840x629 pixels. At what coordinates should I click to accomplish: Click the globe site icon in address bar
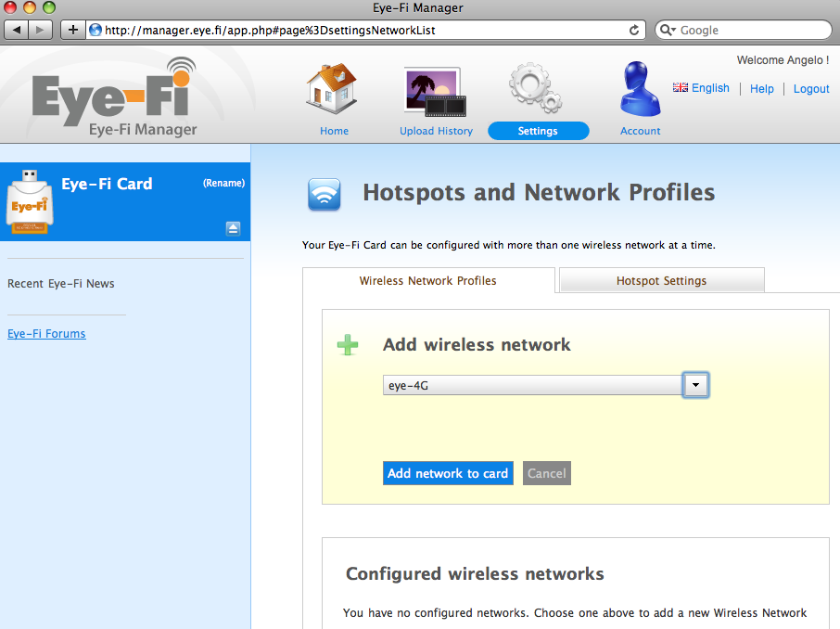(x=95, y=30)
